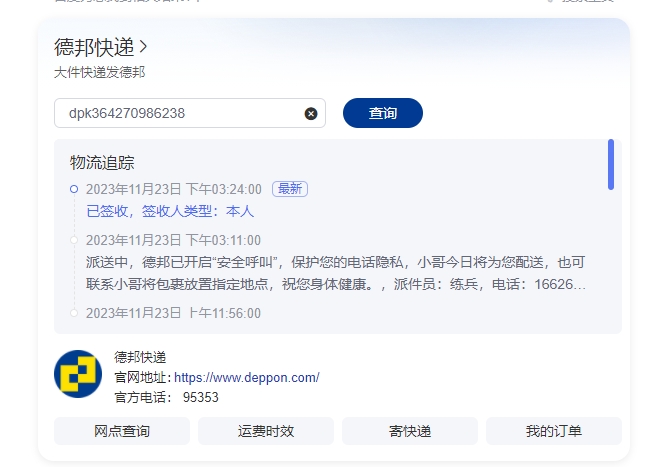Viewport: 651px width, 467px height.
Task: Click the 大件快递发德邦 subtitle
Action: click(x=100, y=72)
